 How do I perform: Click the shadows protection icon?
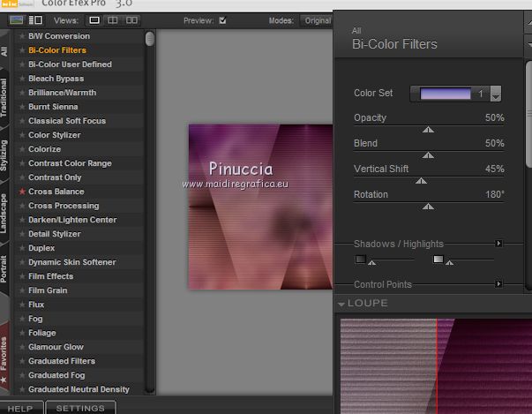(360, 260)
